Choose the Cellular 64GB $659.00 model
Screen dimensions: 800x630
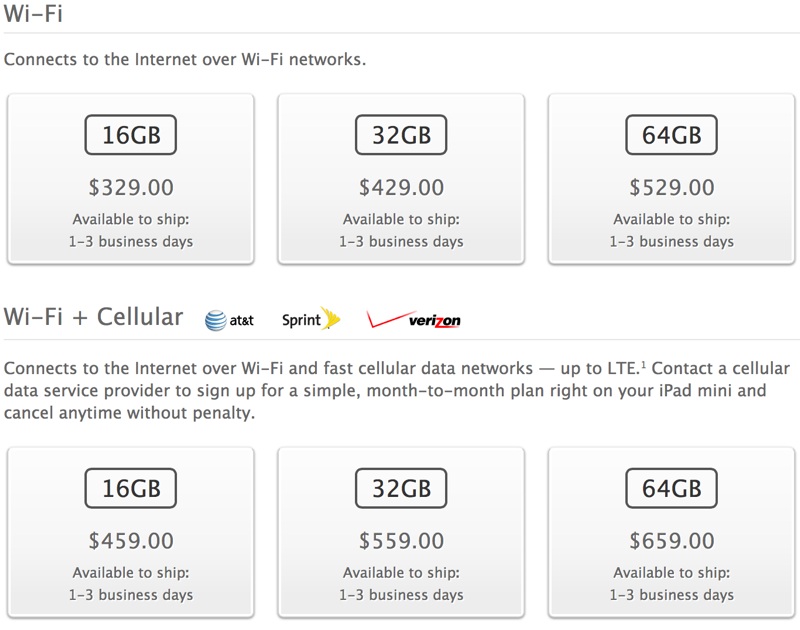click(x=671, y=533)
